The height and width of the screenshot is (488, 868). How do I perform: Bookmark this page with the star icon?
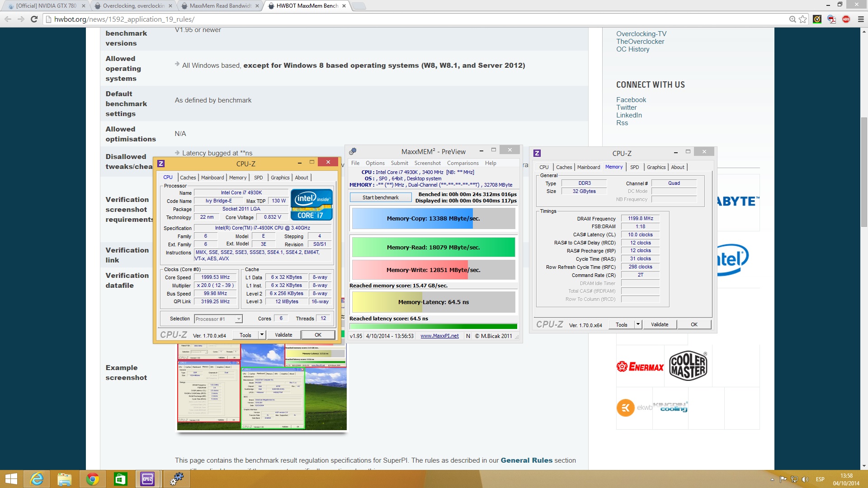[803, 19]
